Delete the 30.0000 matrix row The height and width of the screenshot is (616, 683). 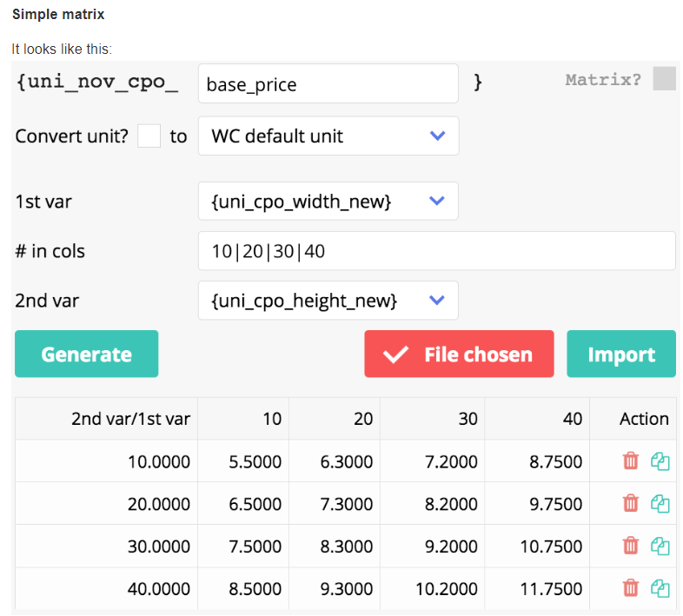[631, 546]
